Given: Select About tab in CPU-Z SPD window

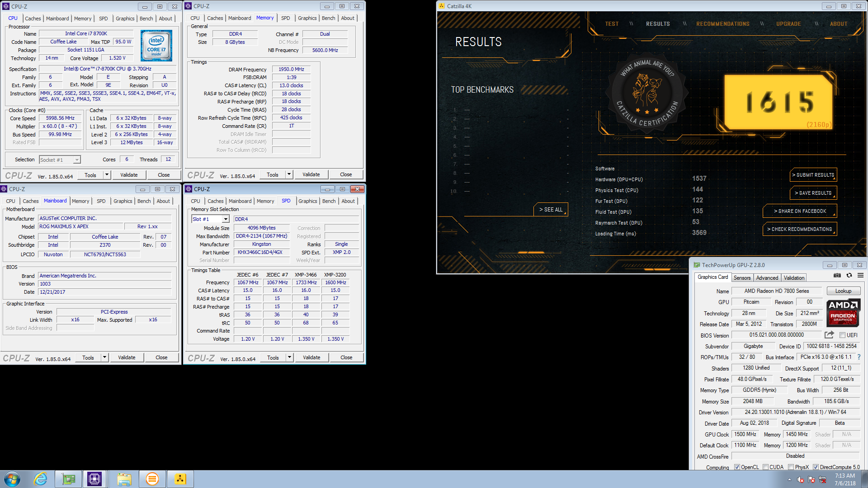Looking at the screenshot, I should [x=348, y=201].
